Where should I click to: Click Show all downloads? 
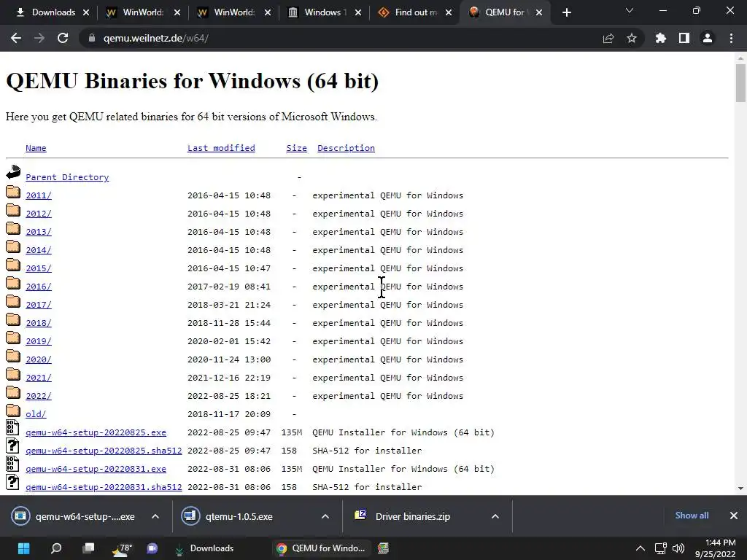pos(692,516)
